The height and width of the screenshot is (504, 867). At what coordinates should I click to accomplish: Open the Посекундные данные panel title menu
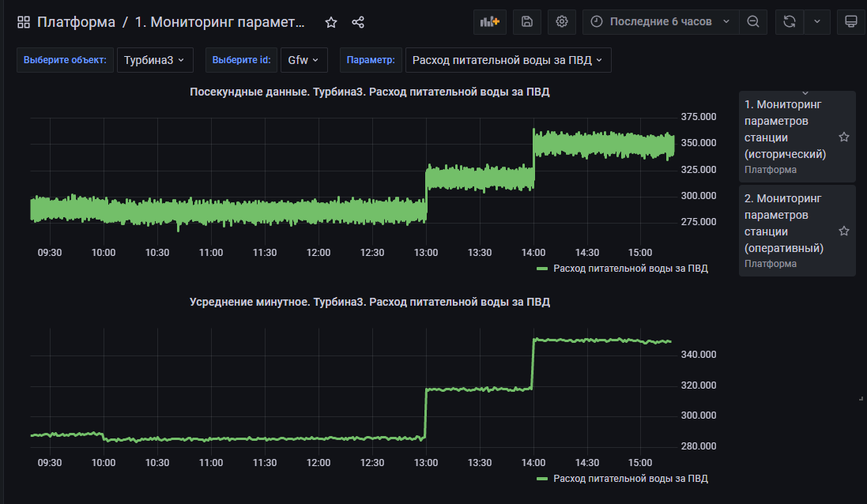tap(369, 92)
